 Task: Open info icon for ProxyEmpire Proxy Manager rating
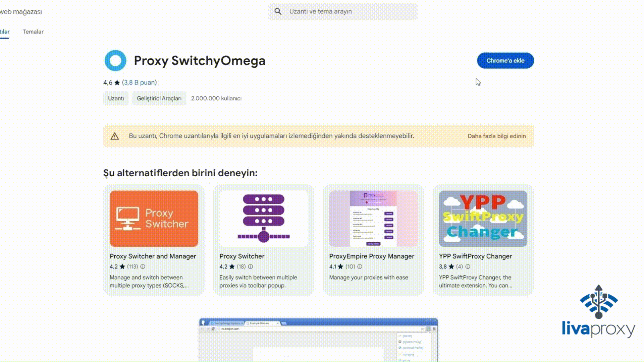360,266
